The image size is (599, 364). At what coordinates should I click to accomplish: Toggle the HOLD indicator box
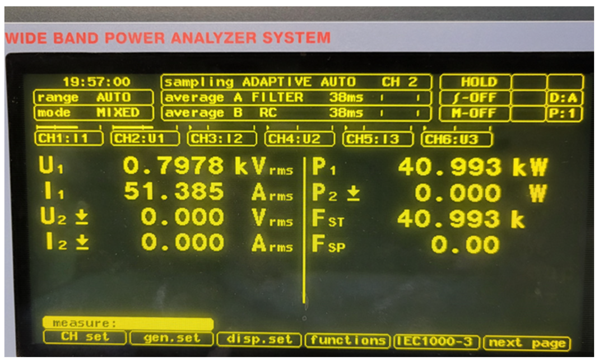[475, 82]
